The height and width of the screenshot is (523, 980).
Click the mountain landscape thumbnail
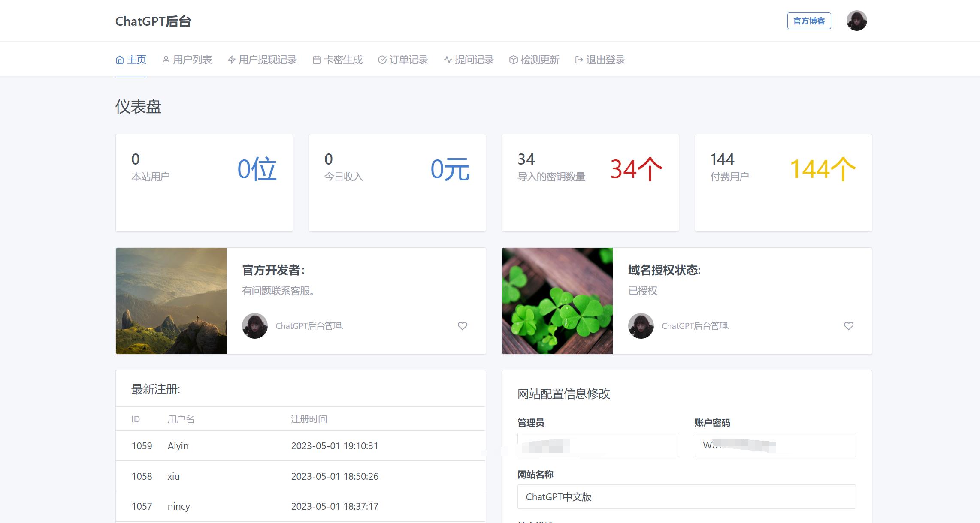pyautogui.click(x=171, y=301)
